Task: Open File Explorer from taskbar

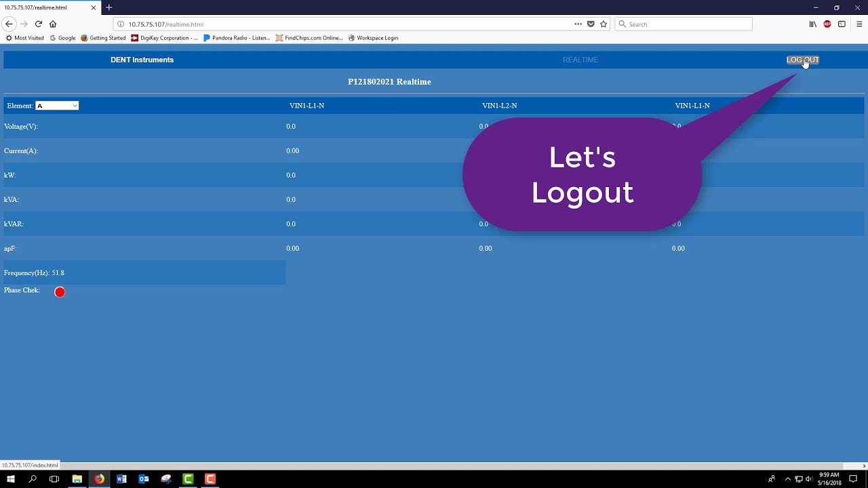Action: (x=77, y=479)
